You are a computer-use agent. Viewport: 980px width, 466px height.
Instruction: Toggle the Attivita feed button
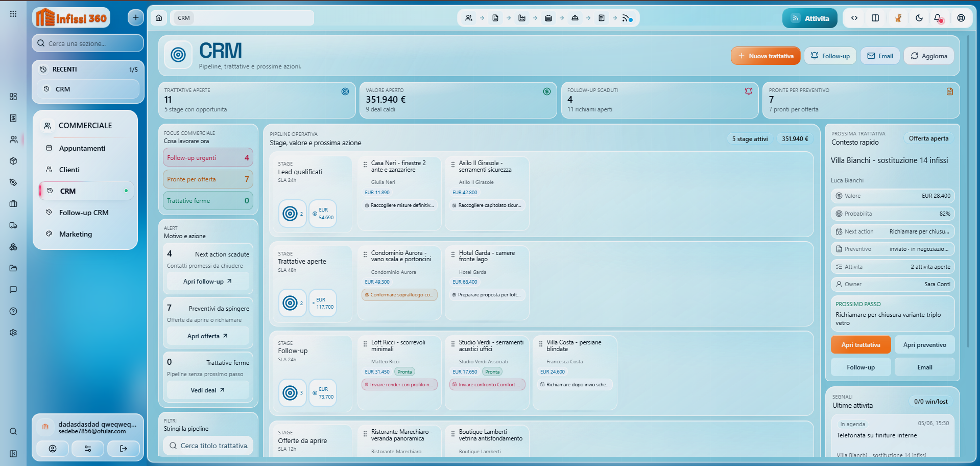[x=810, y=18]
